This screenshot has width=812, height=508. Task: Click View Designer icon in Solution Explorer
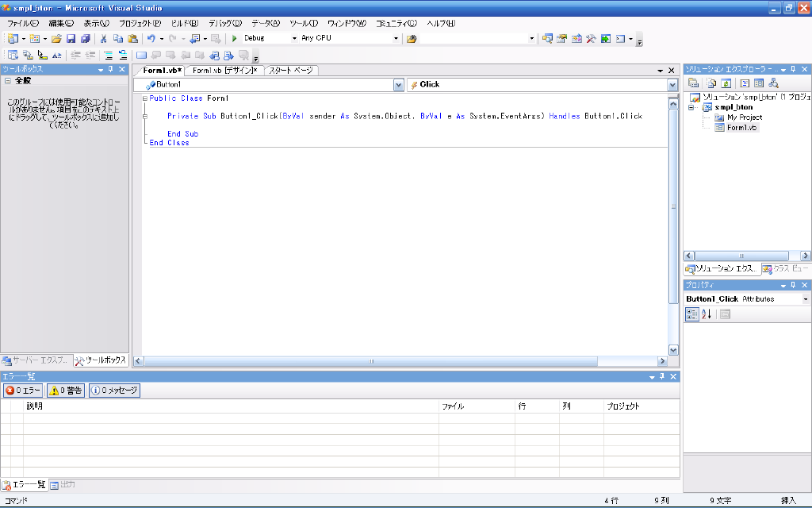(759, 83)
